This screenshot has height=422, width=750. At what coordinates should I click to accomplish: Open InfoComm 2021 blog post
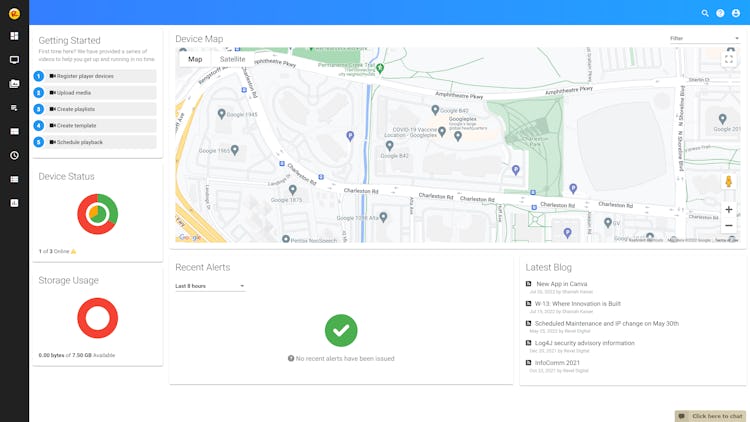coord(557,363)
